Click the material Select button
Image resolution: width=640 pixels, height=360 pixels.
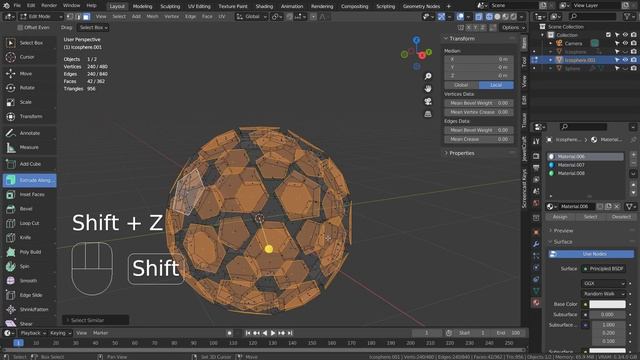590,217
